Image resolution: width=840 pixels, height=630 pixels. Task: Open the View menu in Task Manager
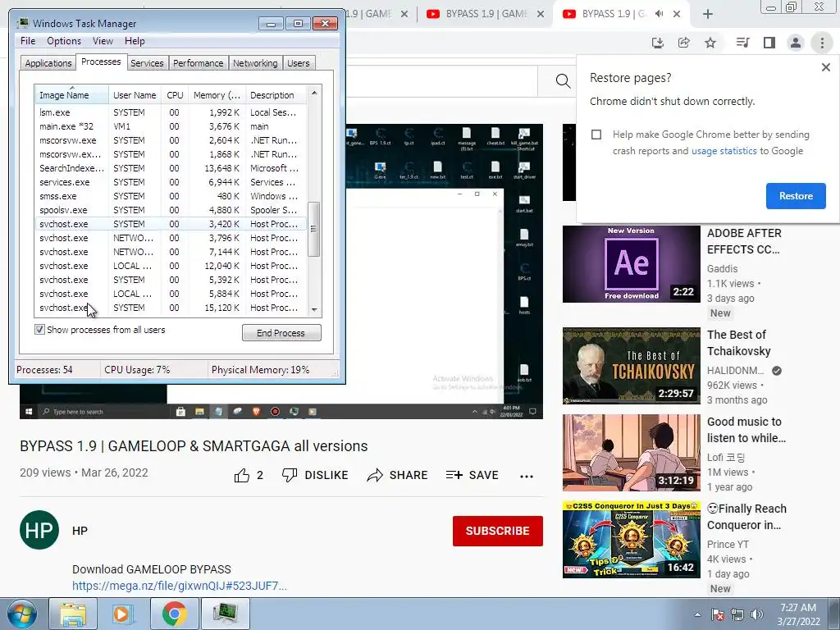[x=103, y=41]
